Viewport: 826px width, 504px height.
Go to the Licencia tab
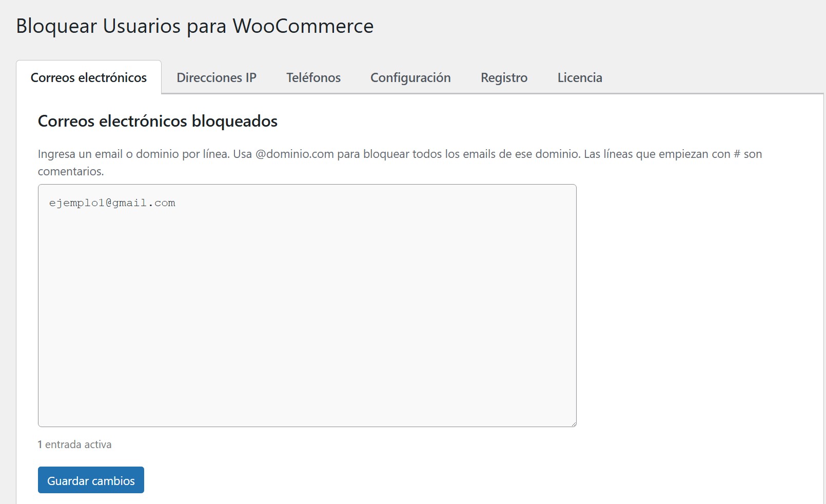tap(579, 77)
